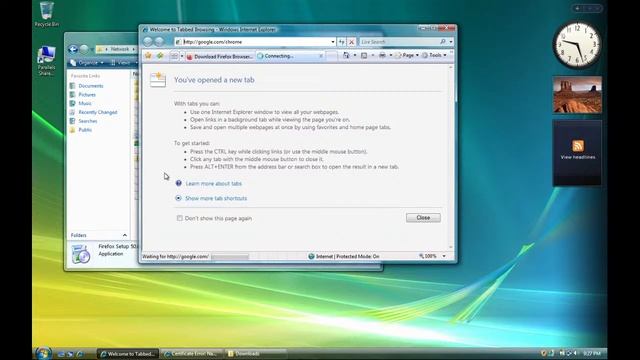
Task: Expand the Folders pane chevron
Action: [124, 236]
